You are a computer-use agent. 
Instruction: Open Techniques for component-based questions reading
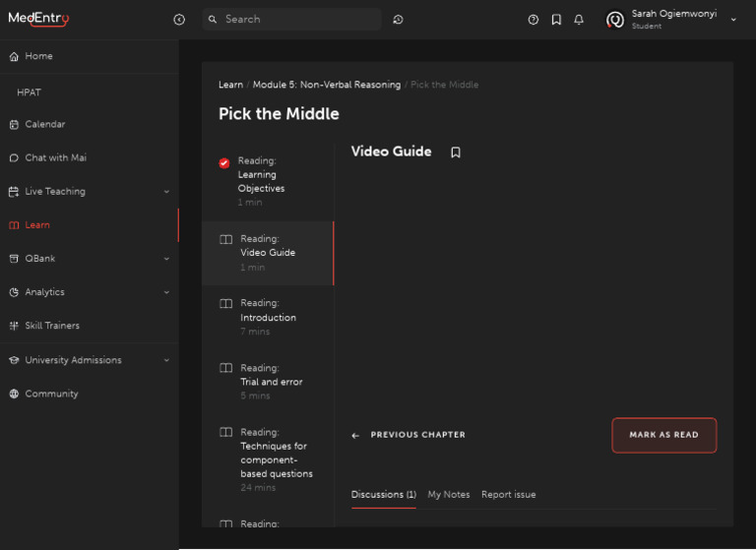click(x=268, y=459)
